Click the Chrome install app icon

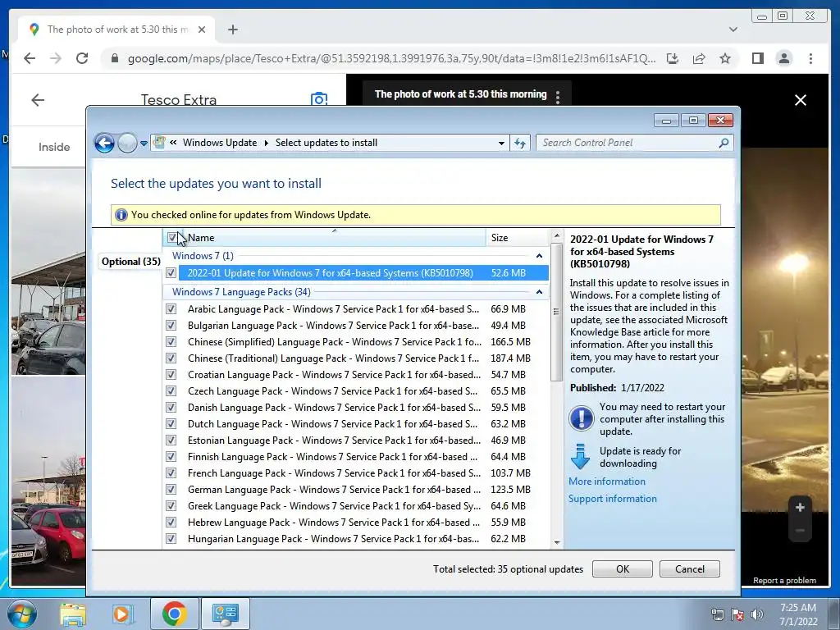point(673,58)
